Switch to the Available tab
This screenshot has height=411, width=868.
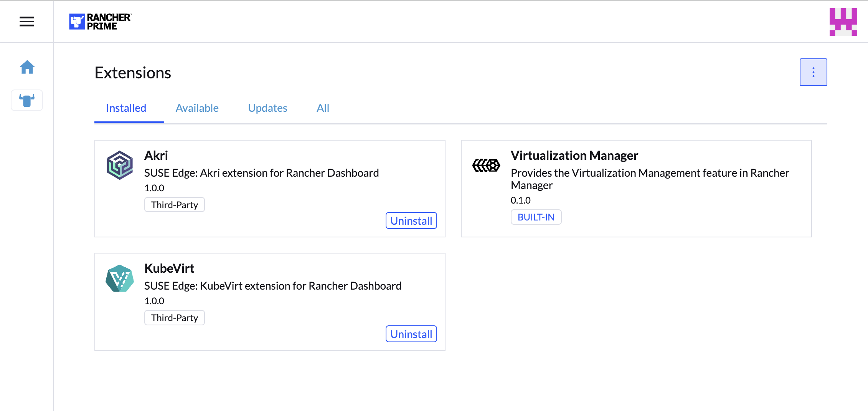click(197, 108)
